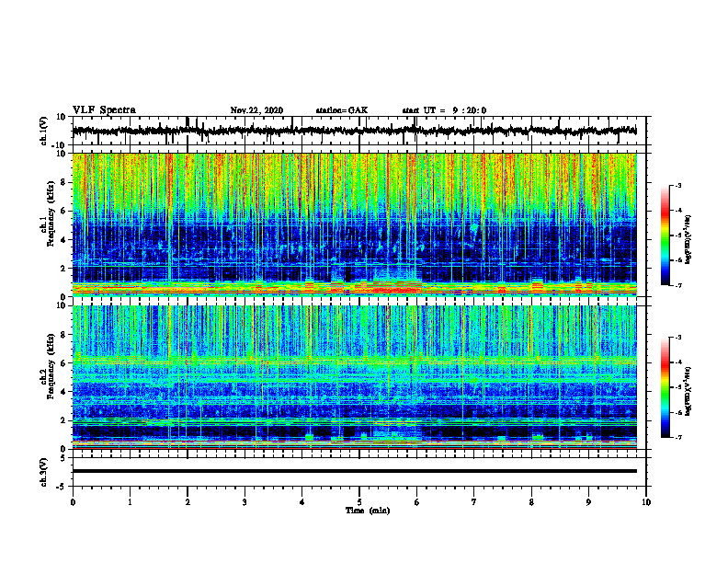The image size is (728, 563).
Task: Click the "VLF Spectra" plot title
Action: 104,110
